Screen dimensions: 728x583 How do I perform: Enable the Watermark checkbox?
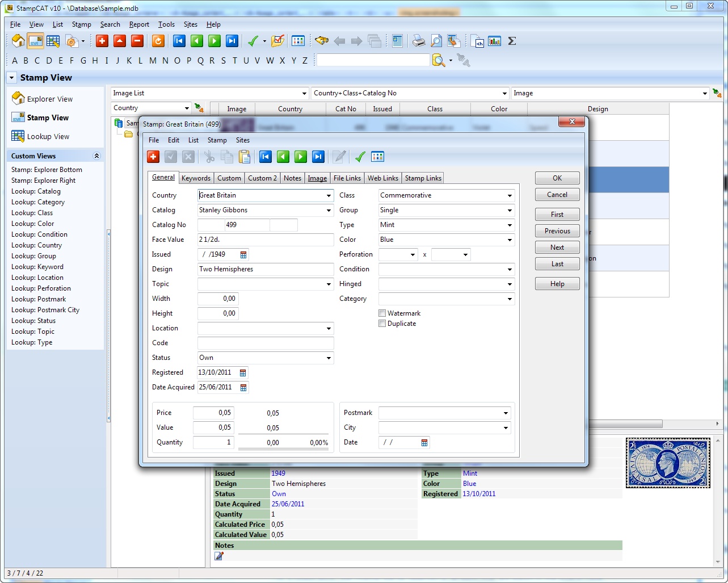pos(382,313)
